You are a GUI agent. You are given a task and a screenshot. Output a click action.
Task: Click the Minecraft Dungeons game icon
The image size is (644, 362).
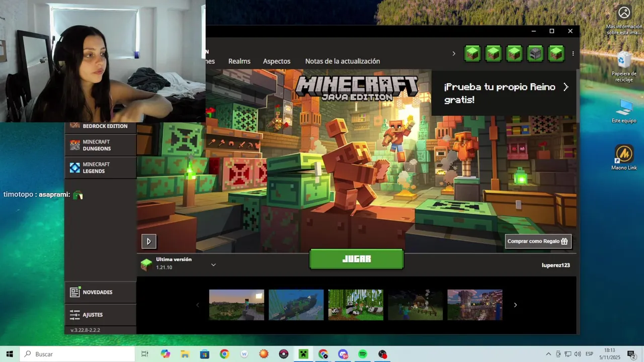tap(75, 145)
